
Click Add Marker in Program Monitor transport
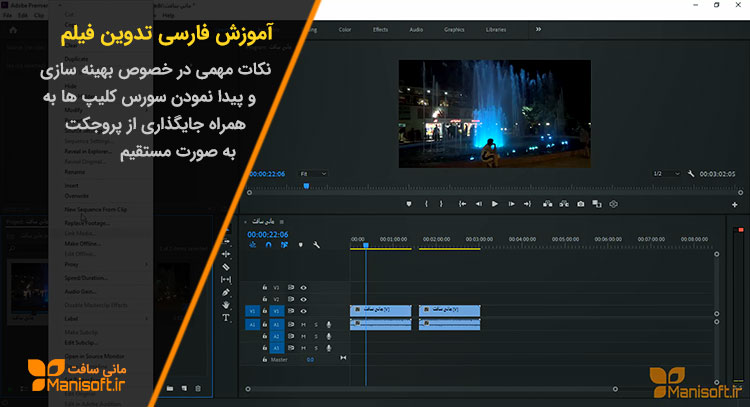tap(408, 204)
